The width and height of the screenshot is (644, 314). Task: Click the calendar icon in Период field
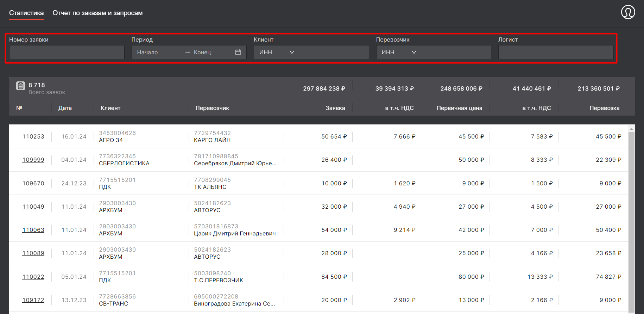tap(238, 52)
